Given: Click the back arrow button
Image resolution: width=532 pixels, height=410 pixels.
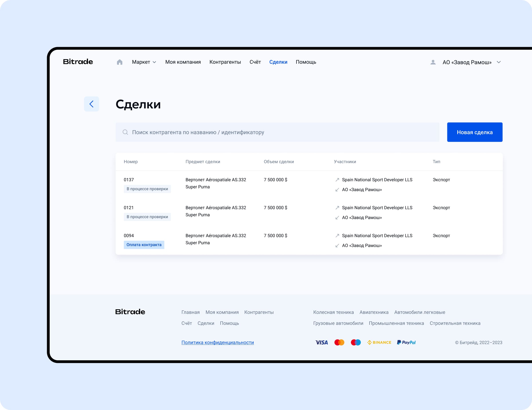Looking at the screenshot, I should tap(91, 104).
